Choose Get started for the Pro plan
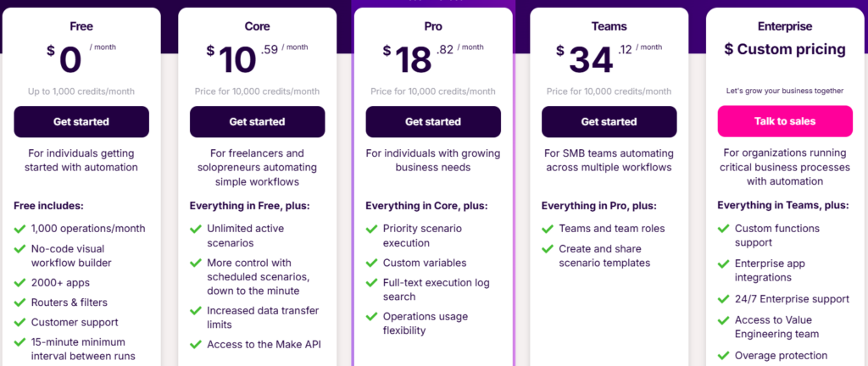This screenshot has width=868, height=366. (433, 122)
